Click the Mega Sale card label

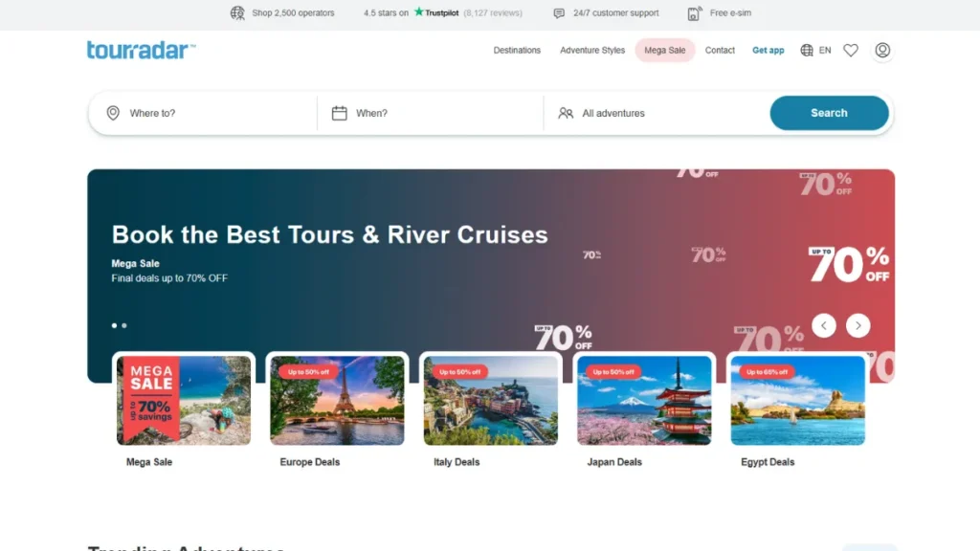(x=149, y=462)
